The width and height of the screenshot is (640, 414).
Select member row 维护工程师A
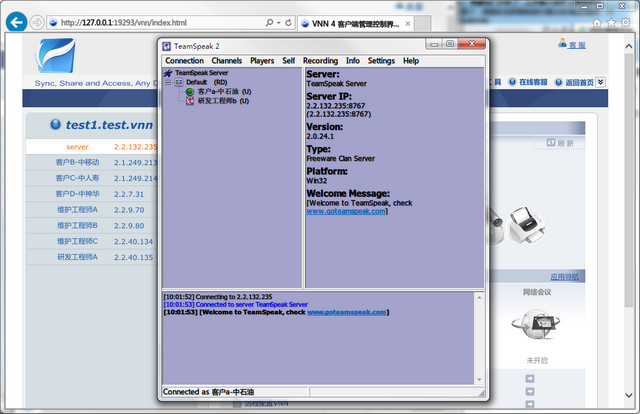point(92,210)
